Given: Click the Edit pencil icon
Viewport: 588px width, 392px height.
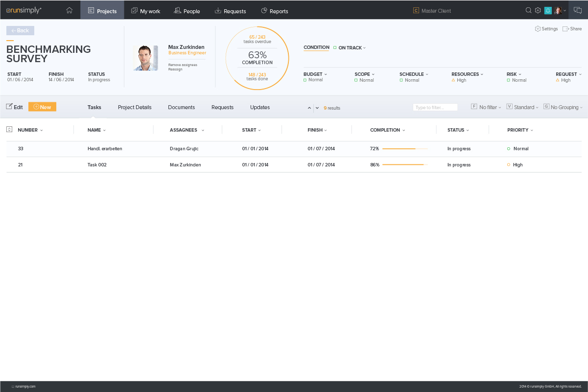Looking at the screenshot, I should (x=10, y=107).
